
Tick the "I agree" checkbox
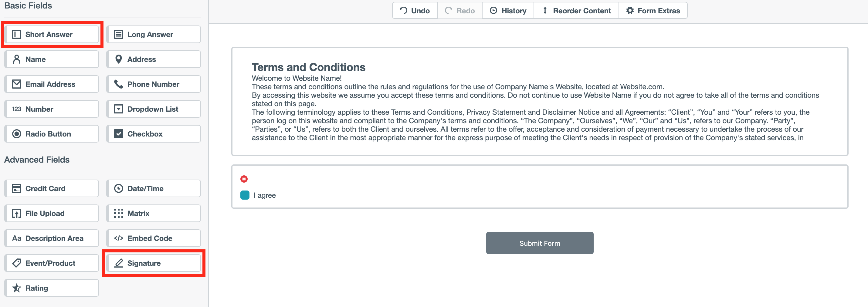pyautogui.click(x=245, y=195)
